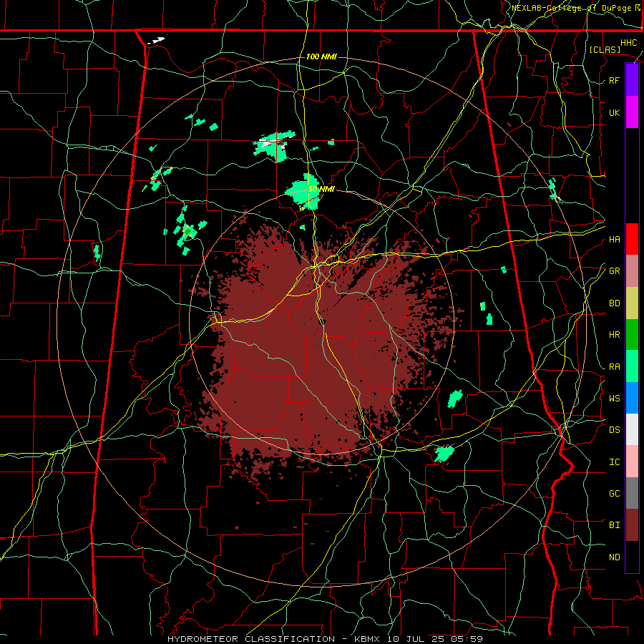Click the IC legend label
This screenshot has width=644, height=644.
(x=614, y=462)
